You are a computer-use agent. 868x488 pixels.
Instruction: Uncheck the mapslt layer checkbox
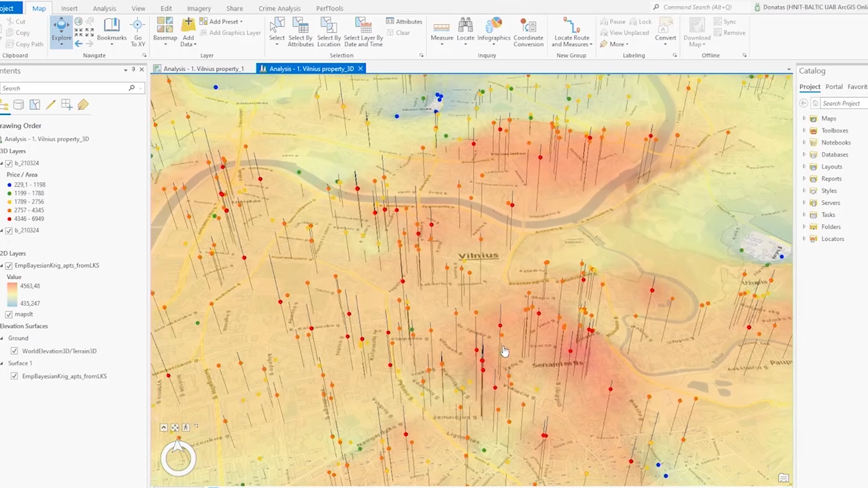(x=9, y=314)
